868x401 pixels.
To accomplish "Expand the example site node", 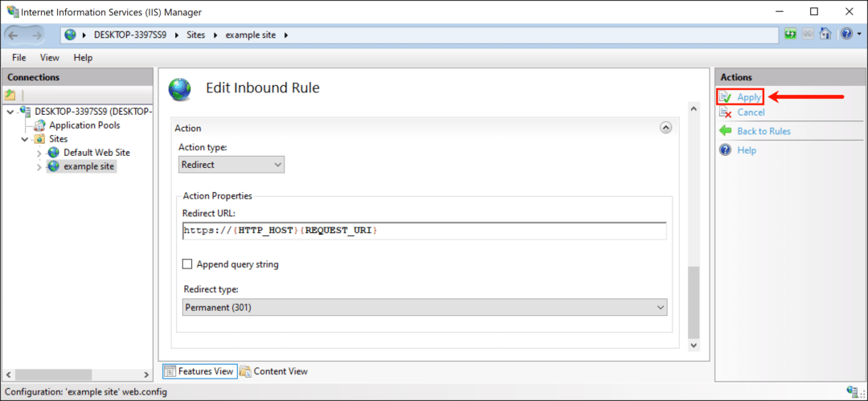I will [39, 166].
